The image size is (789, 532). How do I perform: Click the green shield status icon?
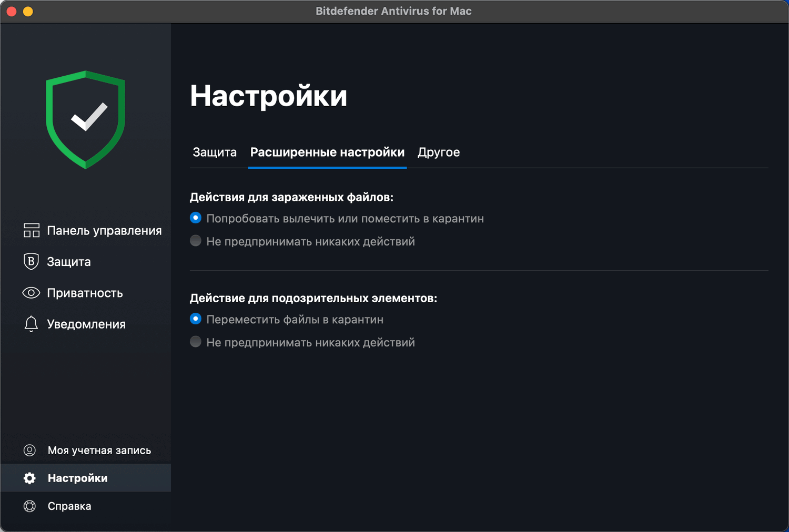pyautogui.click(x=86, y=119)
